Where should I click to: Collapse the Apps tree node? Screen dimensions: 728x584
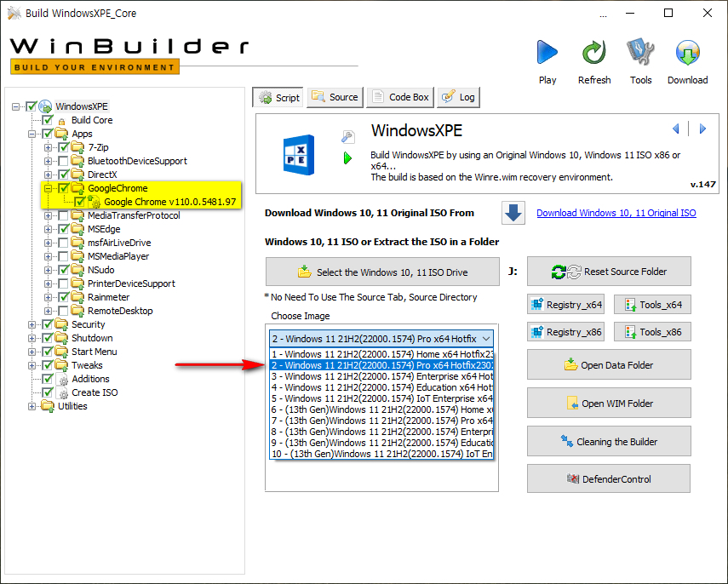pyautogui.click(x=32, y=135)
